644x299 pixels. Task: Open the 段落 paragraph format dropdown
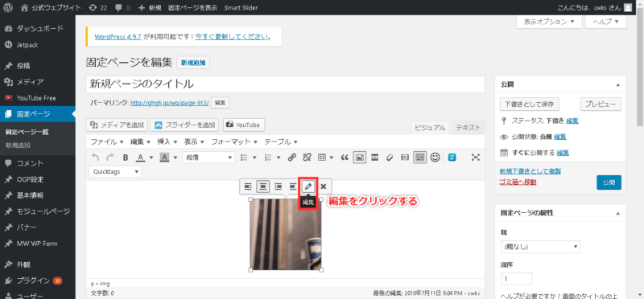[208, 157]
